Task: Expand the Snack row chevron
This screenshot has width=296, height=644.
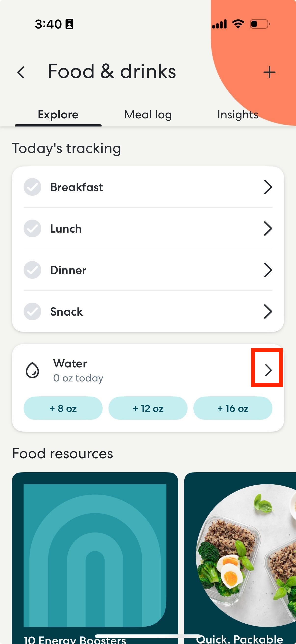Action: tap(268, 311)
